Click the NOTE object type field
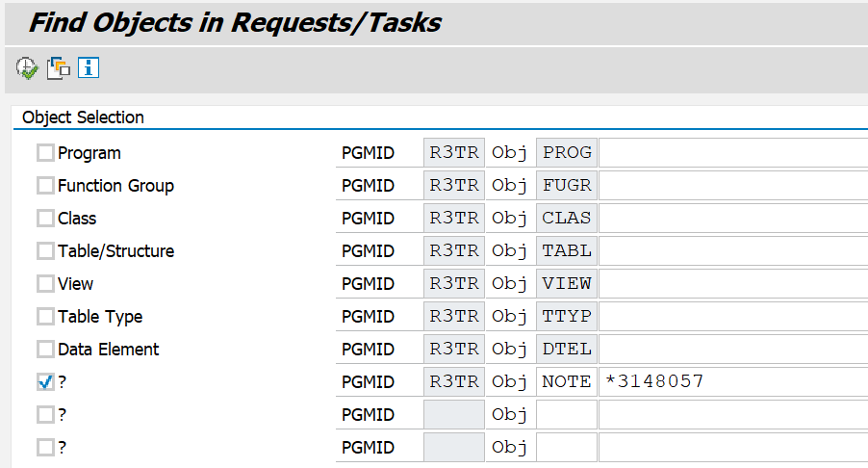 click(566, 382)
